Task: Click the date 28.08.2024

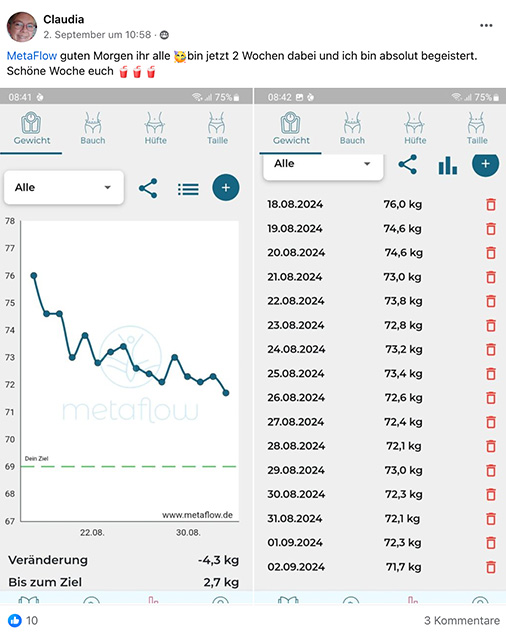Action: (296, 446)
